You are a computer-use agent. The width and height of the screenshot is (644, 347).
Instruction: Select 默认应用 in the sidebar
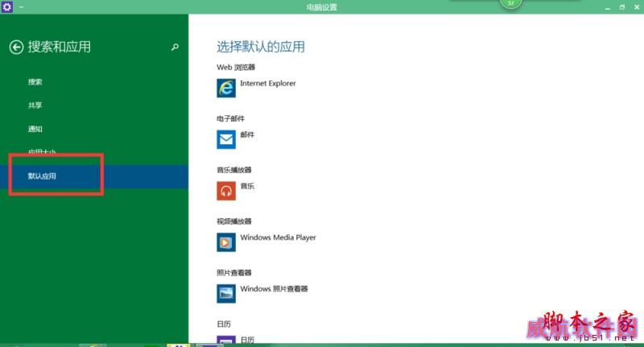[x=94, y=176]
